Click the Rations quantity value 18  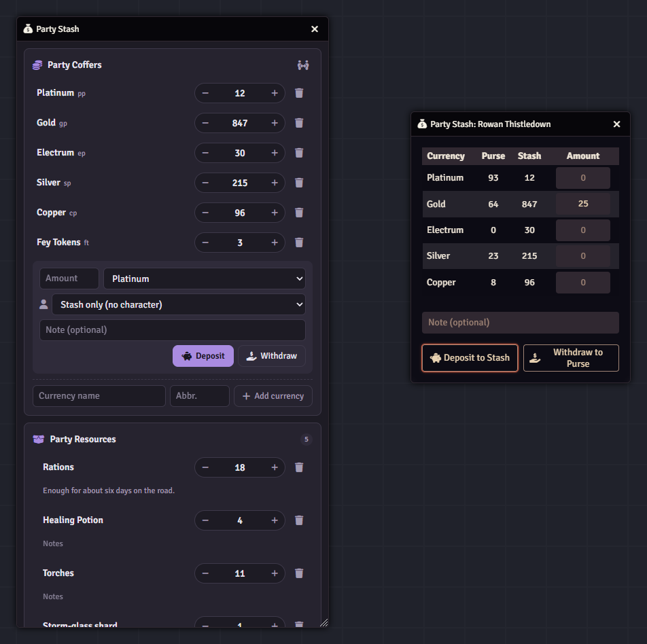click(x=240, y=467)
